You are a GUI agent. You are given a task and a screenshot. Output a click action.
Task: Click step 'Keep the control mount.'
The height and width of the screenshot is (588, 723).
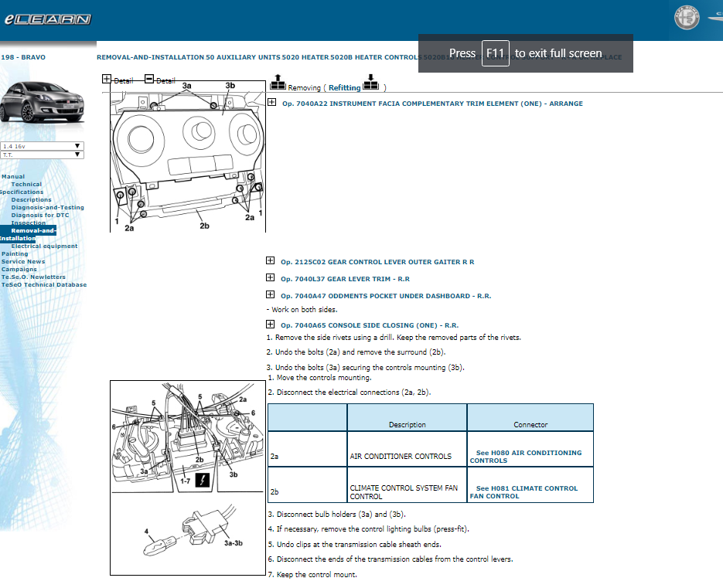click(312, 575)
